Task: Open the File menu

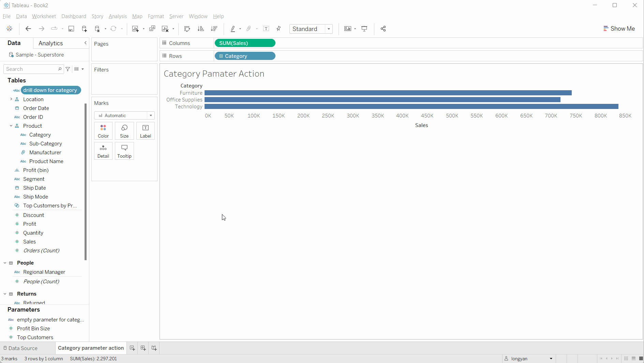Action: tap(6, 16)
